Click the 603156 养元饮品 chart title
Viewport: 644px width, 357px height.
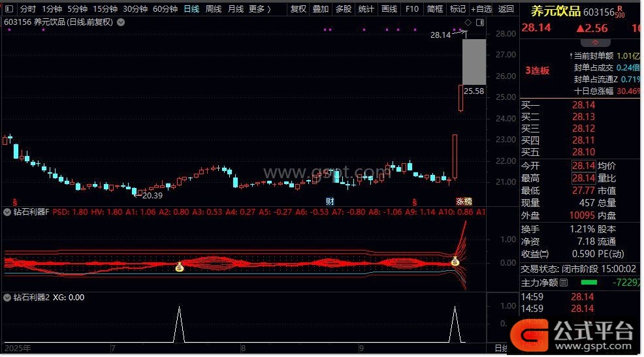click(x=58, y=22)
